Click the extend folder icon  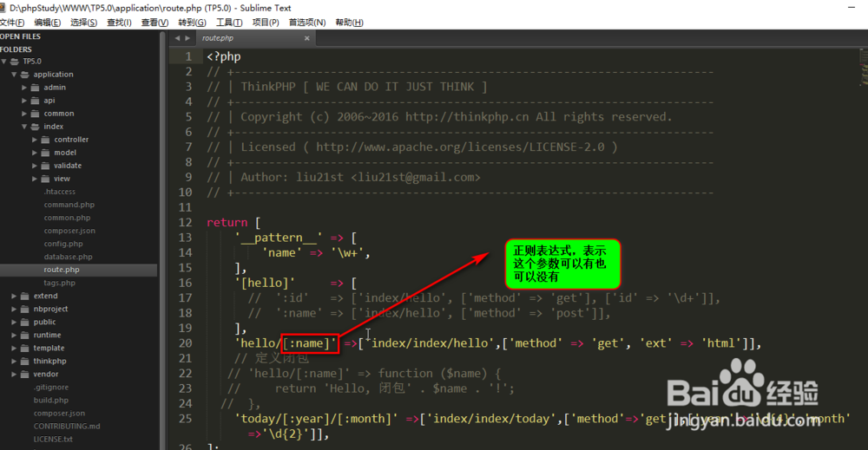(x=25, y=296)
